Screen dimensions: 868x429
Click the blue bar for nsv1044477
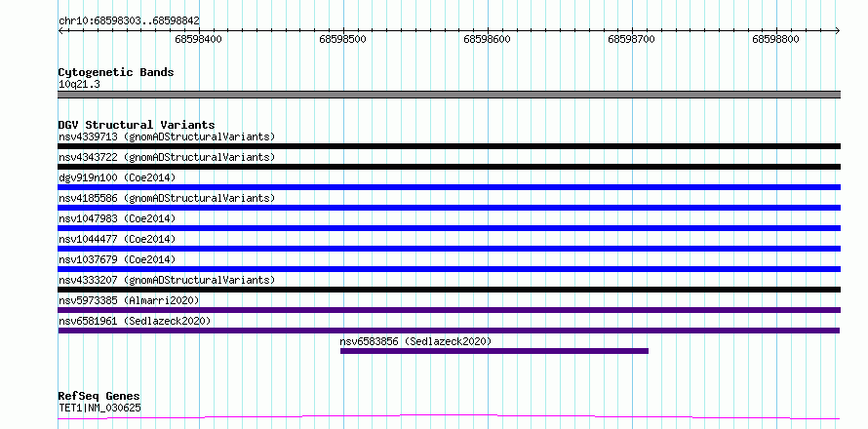coord(449,249)
